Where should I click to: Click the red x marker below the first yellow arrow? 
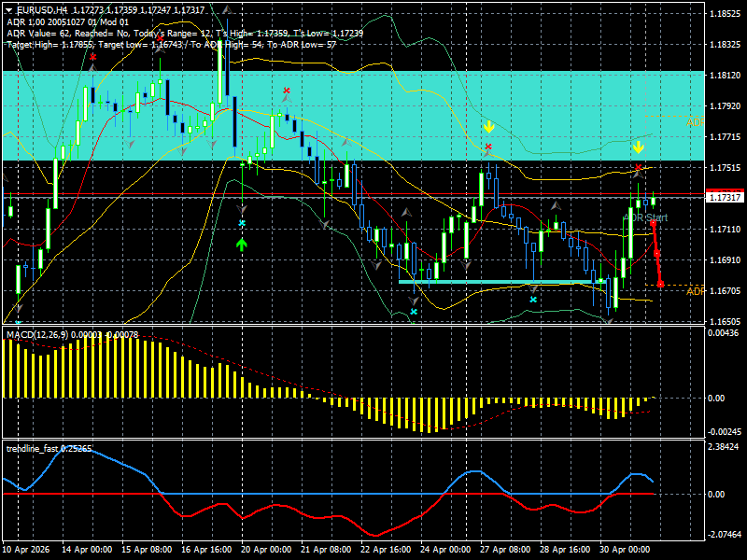(x=488, y=147)
